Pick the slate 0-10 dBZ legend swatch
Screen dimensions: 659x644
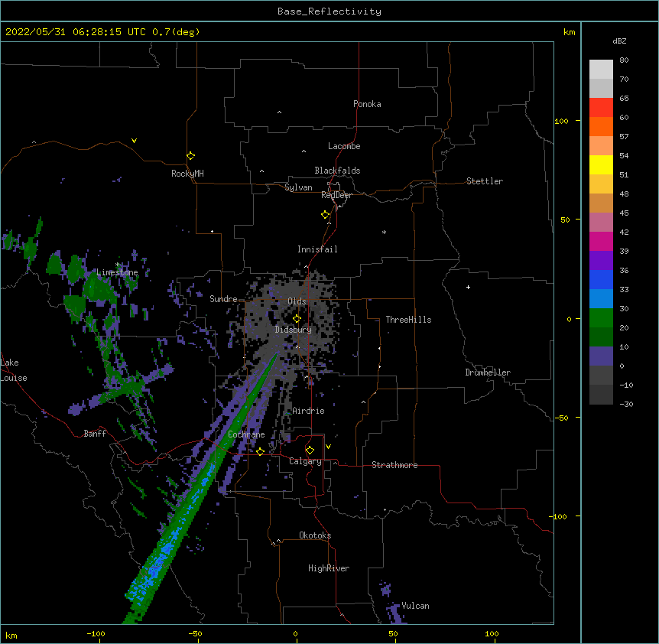click(x=601, y=356)
